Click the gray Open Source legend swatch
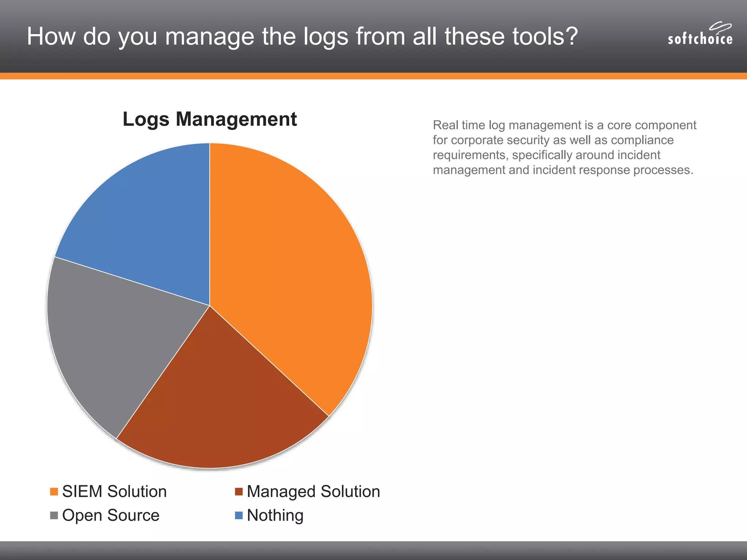This screenshot has height=560, width=747. (54, 516)
